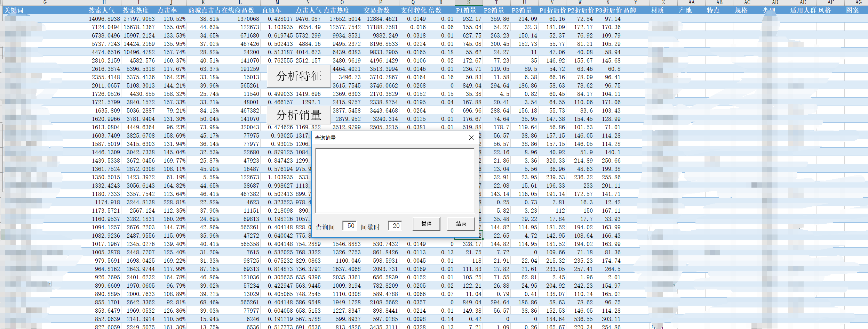Viewport: 868px width, 329px height.
Task: Select cell showing 120.52%
Action: [x=171, y=19]
